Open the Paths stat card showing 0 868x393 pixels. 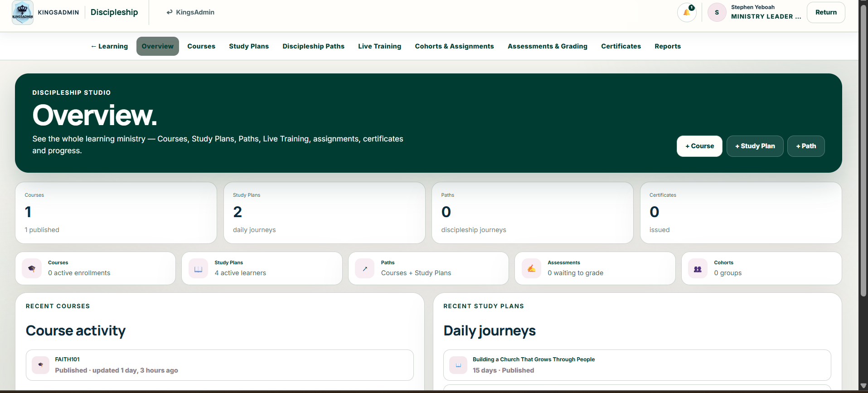533,213
